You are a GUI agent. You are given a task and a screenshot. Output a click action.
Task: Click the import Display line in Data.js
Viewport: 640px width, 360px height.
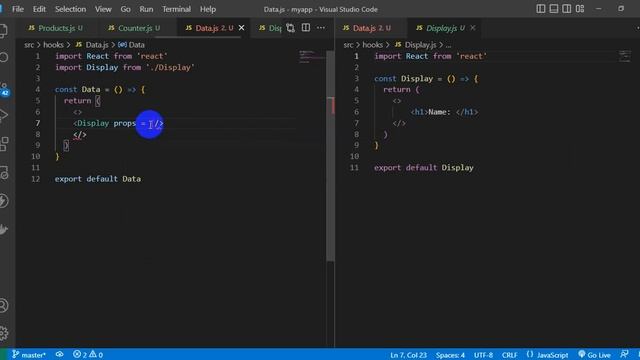124,67
